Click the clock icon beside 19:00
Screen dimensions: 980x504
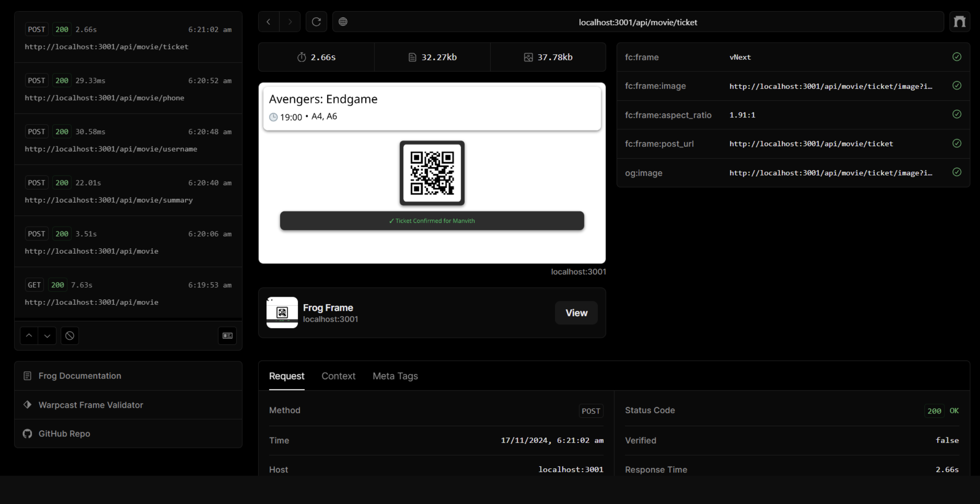tap(273, 117)
